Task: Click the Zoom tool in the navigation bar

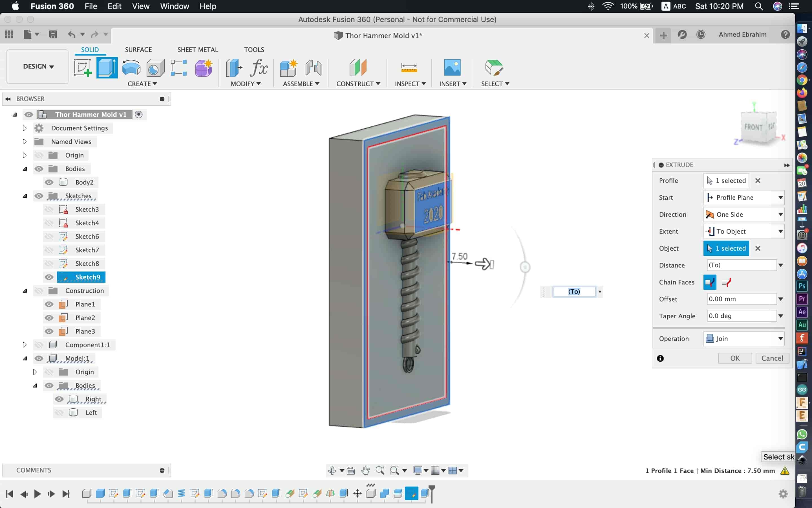Action: 379,470
